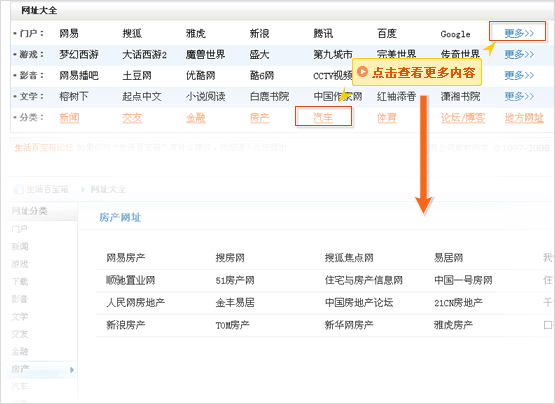Open the 网易 portal link
Image resolution: width=555 pixels, height=404 pixels.
coord(69,33)
